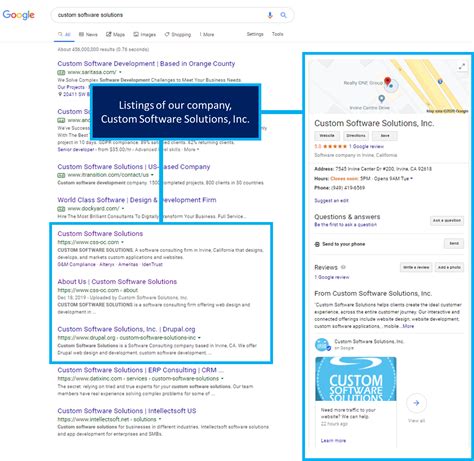
Task: Open 1 Google review link under Reviews
Action: (332, 277)
